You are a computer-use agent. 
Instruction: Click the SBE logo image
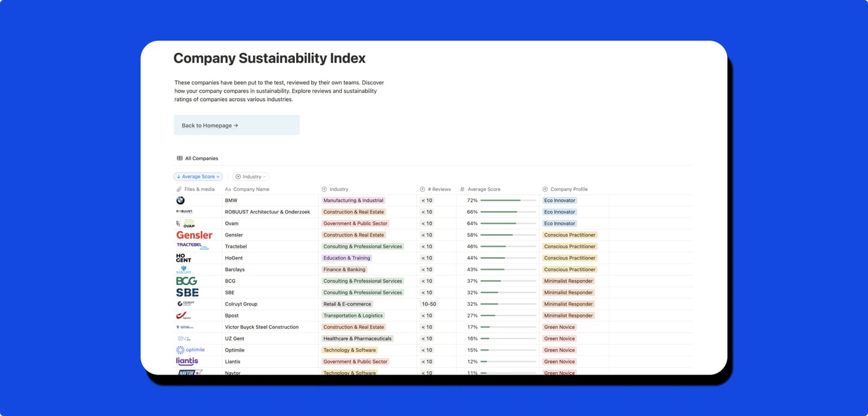pos(187,293)
